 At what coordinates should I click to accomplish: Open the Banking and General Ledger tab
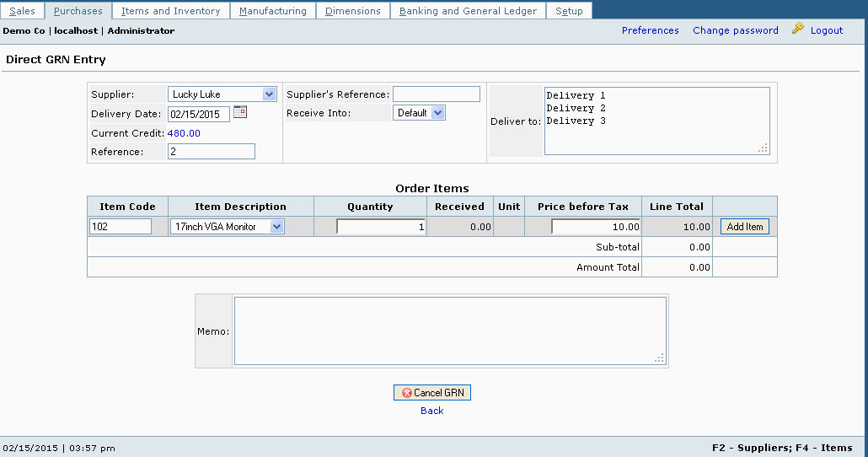click(x=468, y=11)
